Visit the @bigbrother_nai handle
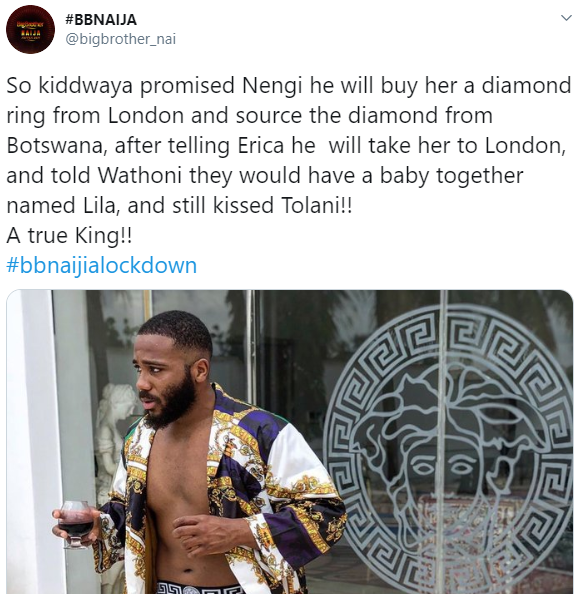Screen dimensions: 581x594 coord(120,39)
